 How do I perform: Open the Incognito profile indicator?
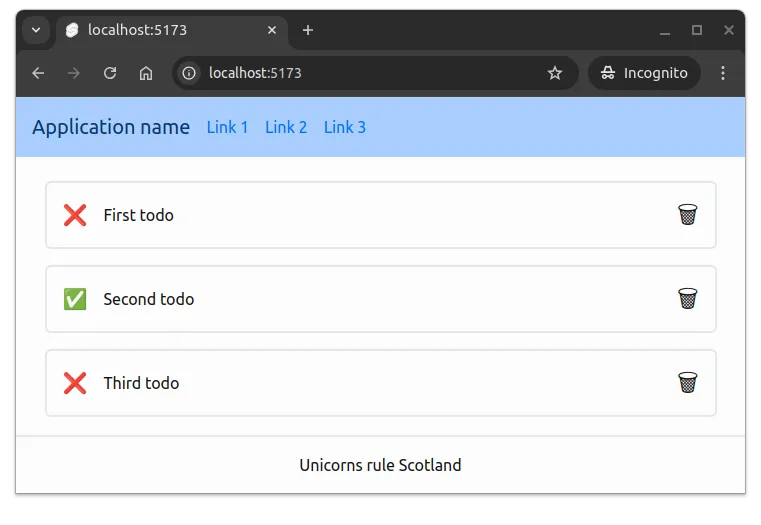(645, 73)
